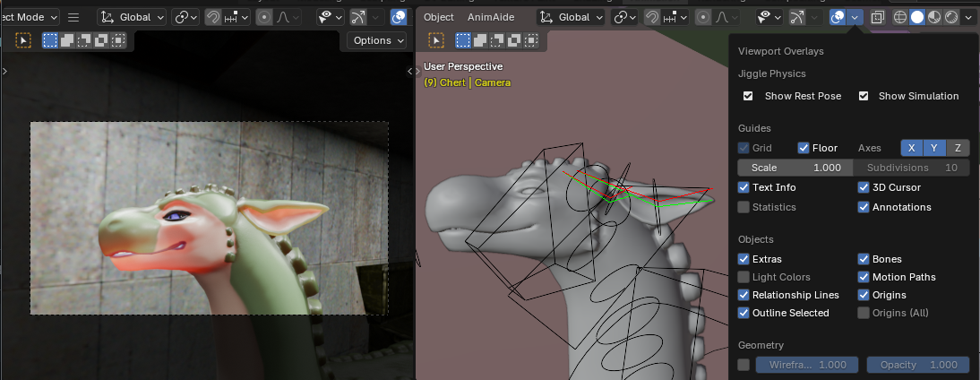Close the Viewport Overlays dropdown arrow
980x380 pixels.
click(x=855, y=18)
